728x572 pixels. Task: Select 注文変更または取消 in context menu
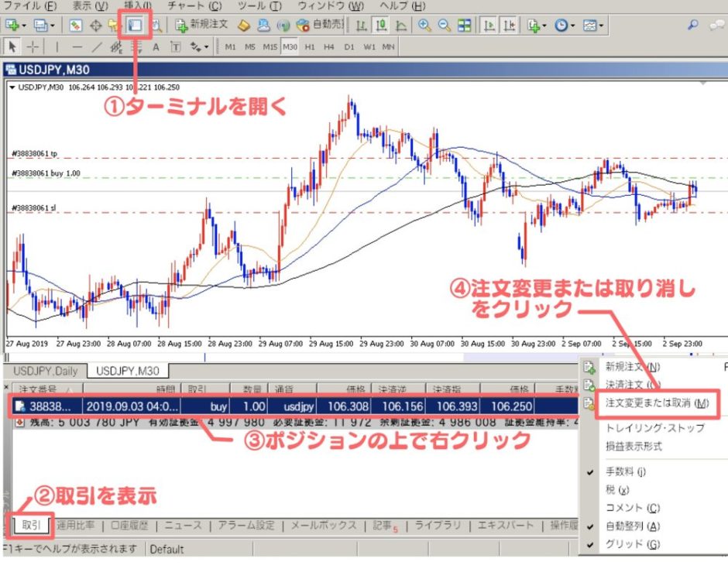657,403
